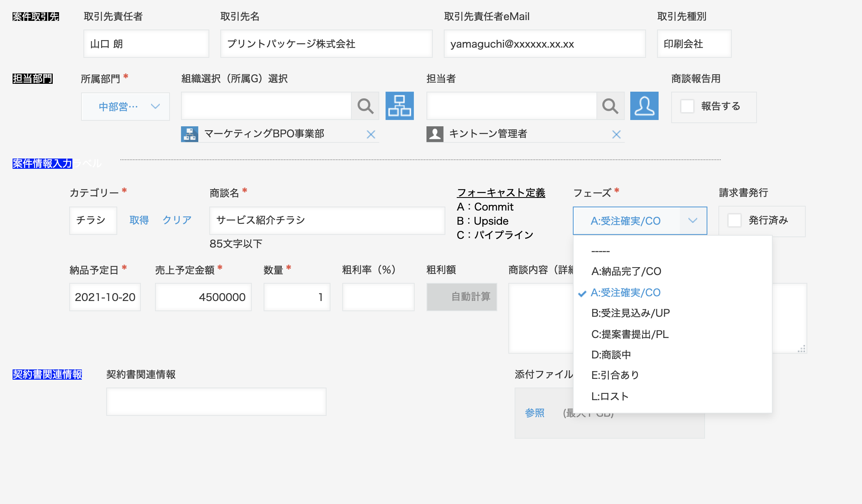Click the マーケティングBPO事業部 organization icon
Viewport: 862px width, 504px height.
pos(190,134)
